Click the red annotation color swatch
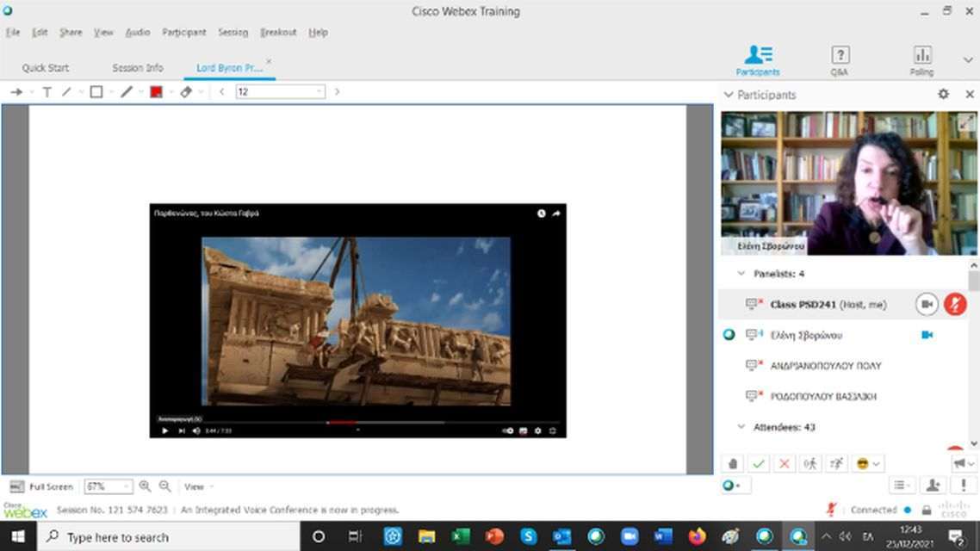Image resolution: width=980 pixels, height=551 pixels. coord(156,92)
